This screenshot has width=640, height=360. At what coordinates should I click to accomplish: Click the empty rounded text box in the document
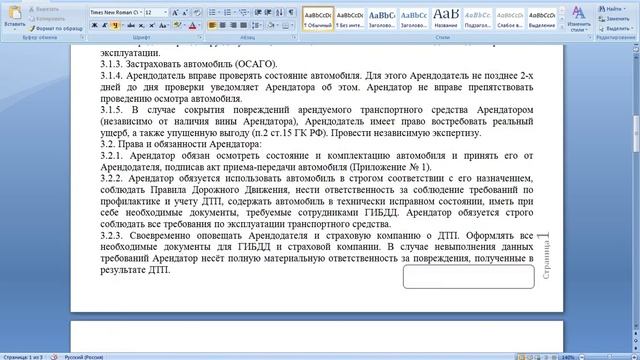[469, 277]
